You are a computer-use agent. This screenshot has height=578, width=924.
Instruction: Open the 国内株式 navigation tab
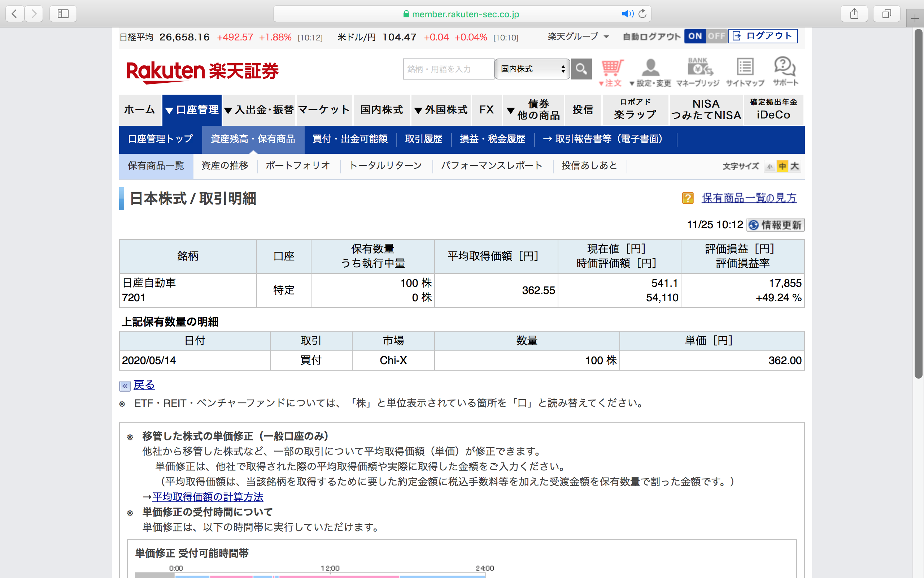click(382, 110)
